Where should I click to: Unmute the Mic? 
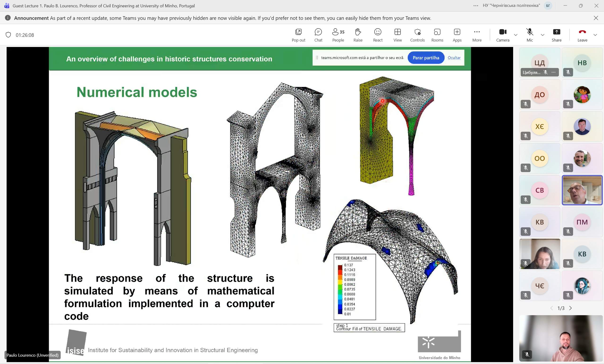pyautogui.click(x=529, y=35)
